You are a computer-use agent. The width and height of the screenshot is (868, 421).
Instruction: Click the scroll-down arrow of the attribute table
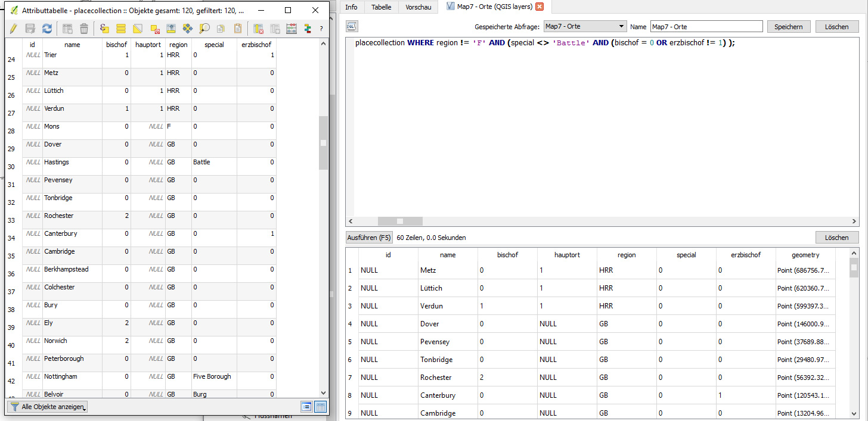coord(323,393)
